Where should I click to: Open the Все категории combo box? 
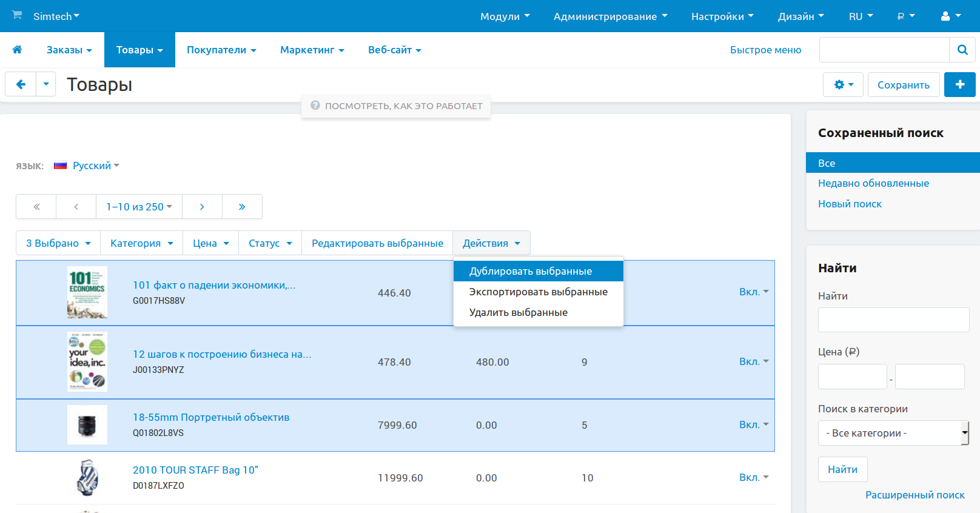point(893,433)
